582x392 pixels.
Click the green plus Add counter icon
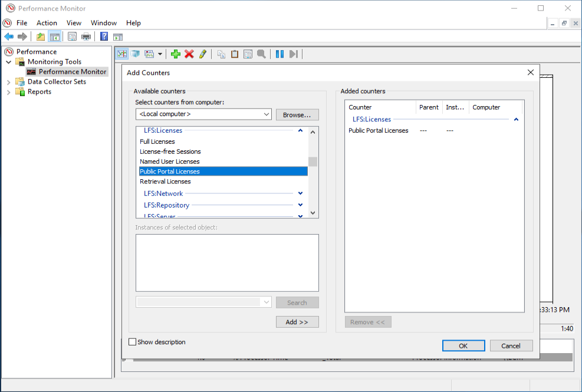(x=176, y=54)
